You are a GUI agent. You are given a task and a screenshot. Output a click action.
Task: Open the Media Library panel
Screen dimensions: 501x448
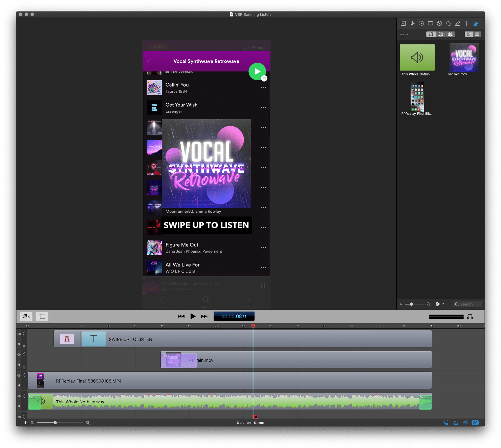[x=476, y=23]
